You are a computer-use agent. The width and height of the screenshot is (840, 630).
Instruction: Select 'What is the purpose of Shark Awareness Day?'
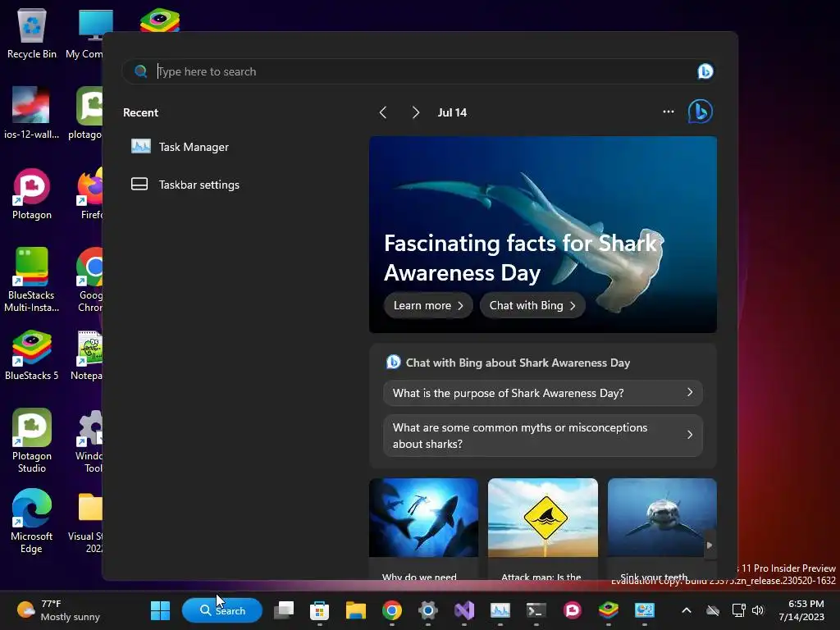click(x=543, y=393)
